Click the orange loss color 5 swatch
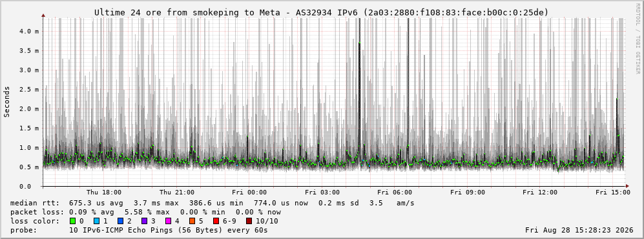The height and width of the screenshot is (239, 644). 192,221
